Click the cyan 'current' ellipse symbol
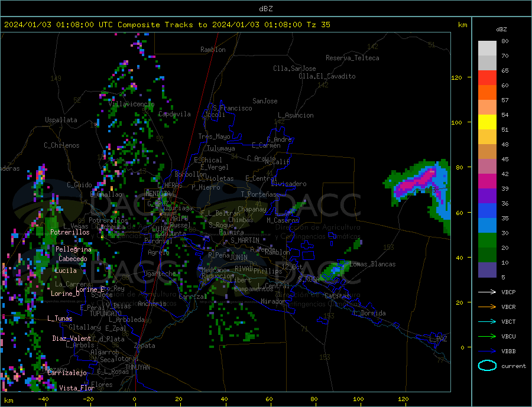 (487, 366)
